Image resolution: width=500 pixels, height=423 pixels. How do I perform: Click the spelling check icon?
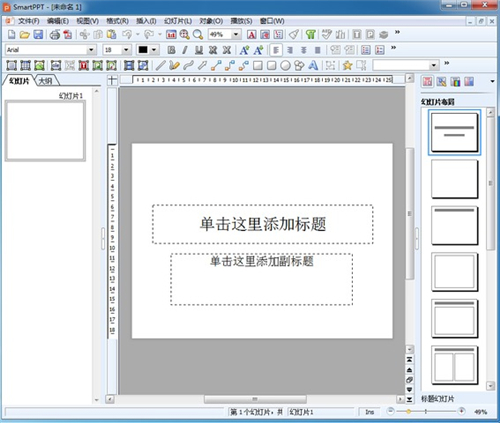(x=327, y=34)
